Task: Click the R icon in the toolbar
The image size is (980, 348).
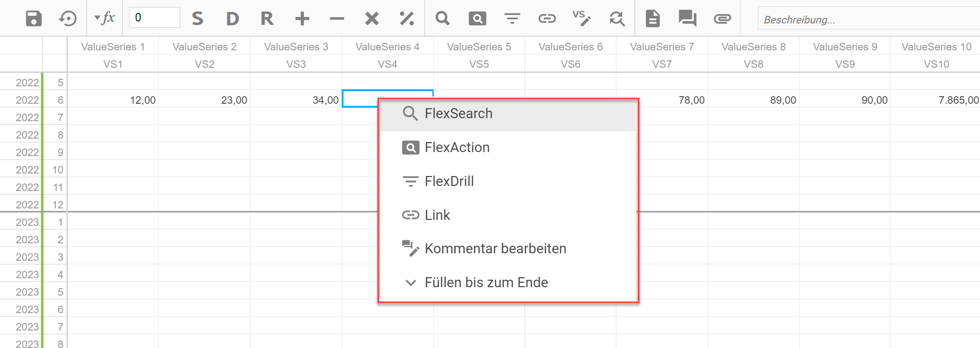Action: tap(266, 18)
